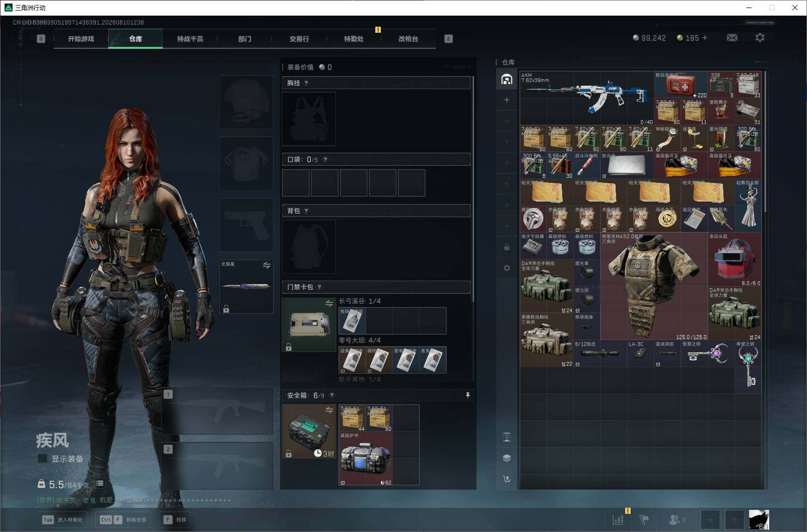The height and width of the screenshot is (532, 807).
Task: Click the stash sort icon at sidebar bottom
Action: click(507, 479)
